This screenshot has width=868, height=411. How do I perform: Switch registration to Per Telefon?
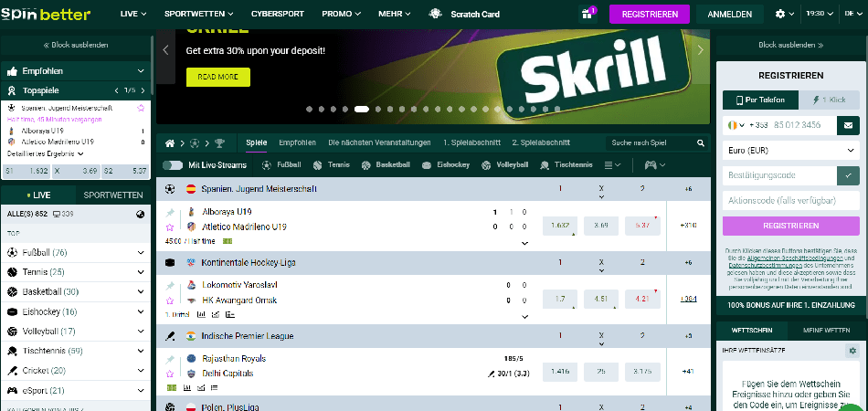pos(757,99)
